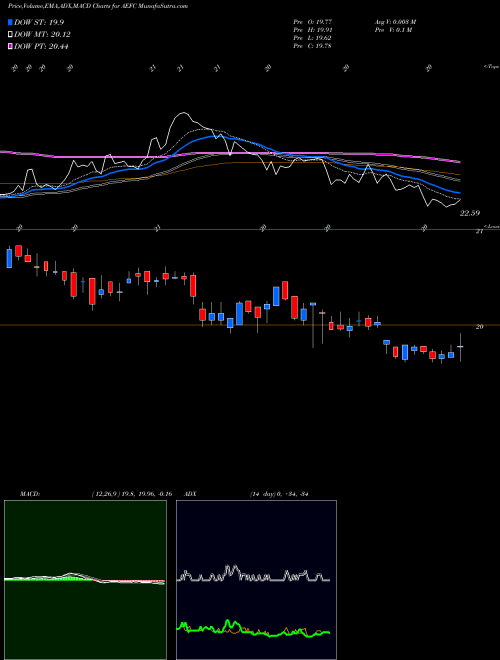Click the MACD (12,26,9) values text
This screenshot has width=500, height=660.
[131, 494]
